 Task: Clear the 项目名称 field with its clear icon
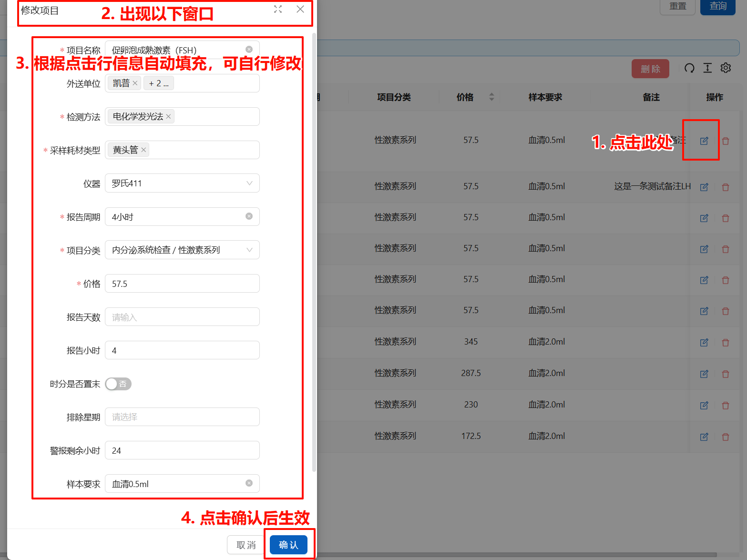[x=249, y=50]
